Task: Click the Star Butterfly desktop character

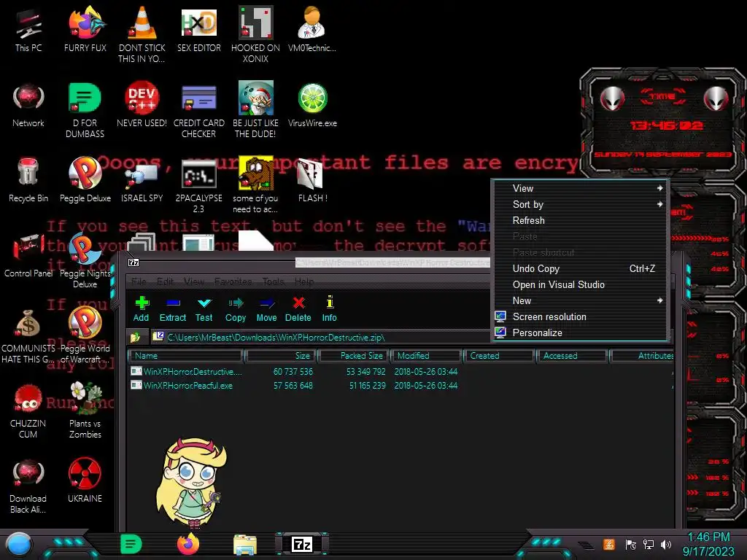Action: pos(192,483)
